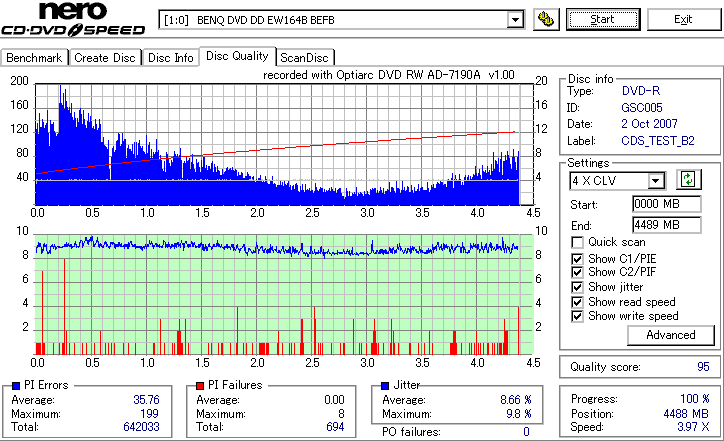Click the Start button
724x441 pixels.
coord(603,19)
